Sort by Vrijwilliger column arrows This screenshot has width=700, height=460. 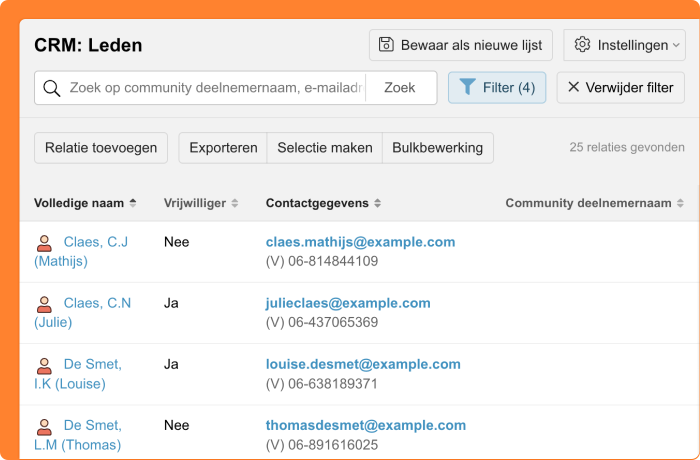coord(235,204)
